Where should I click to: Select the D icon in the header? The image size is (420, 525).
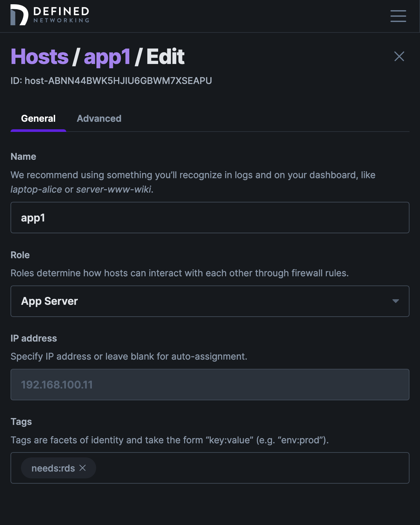tap(18, 14)
